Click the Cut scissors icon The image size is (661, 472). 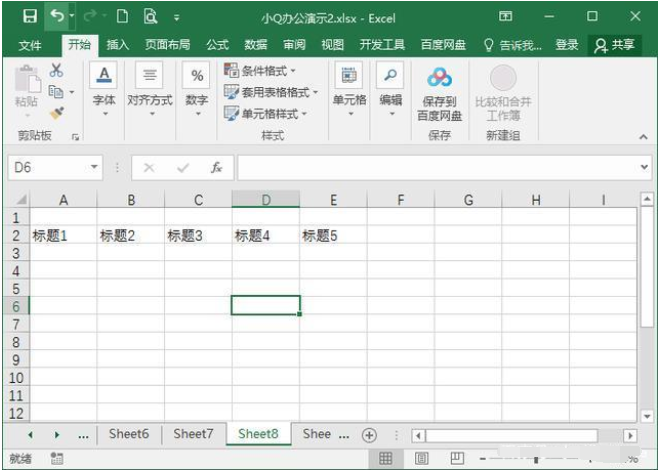(x=56, y=70)
